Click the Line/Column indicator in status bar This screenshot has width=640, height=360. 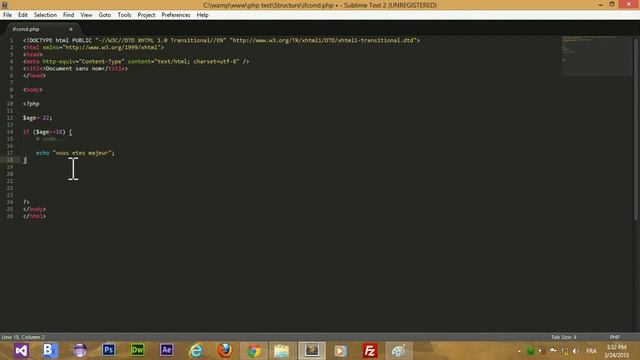coord(23,337)
